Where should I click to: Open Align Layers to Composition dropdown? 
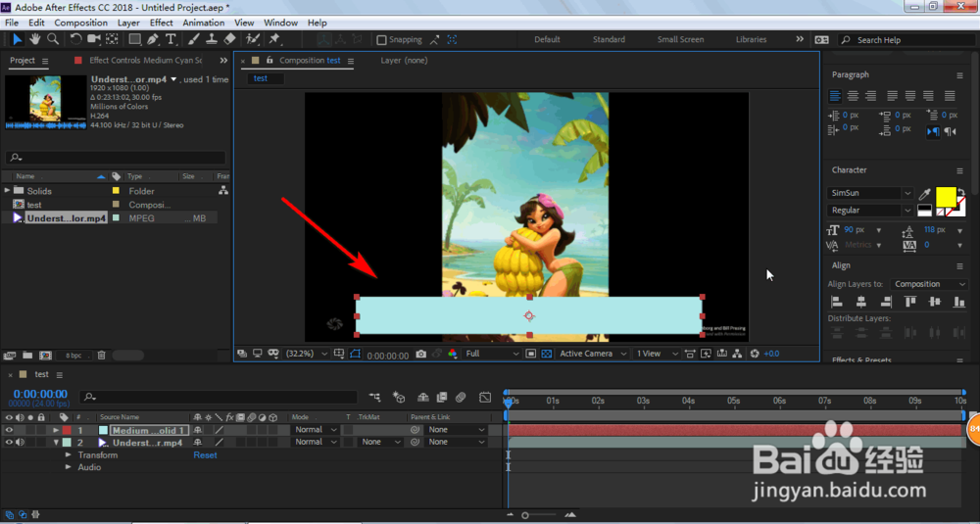coord(929,284)
